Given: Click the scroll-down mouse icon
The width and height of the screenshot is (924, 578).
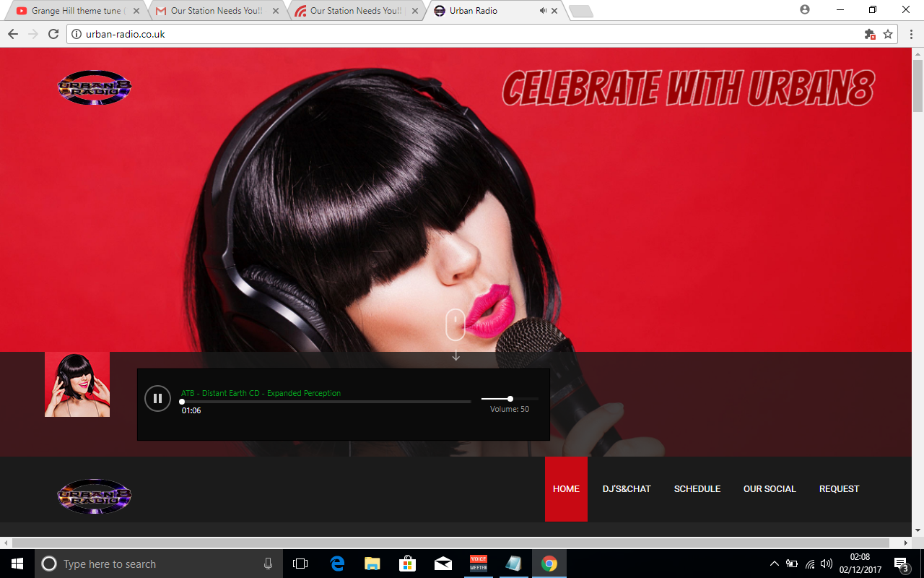Looking at the screenshot, I should click(x=456, y=325).
